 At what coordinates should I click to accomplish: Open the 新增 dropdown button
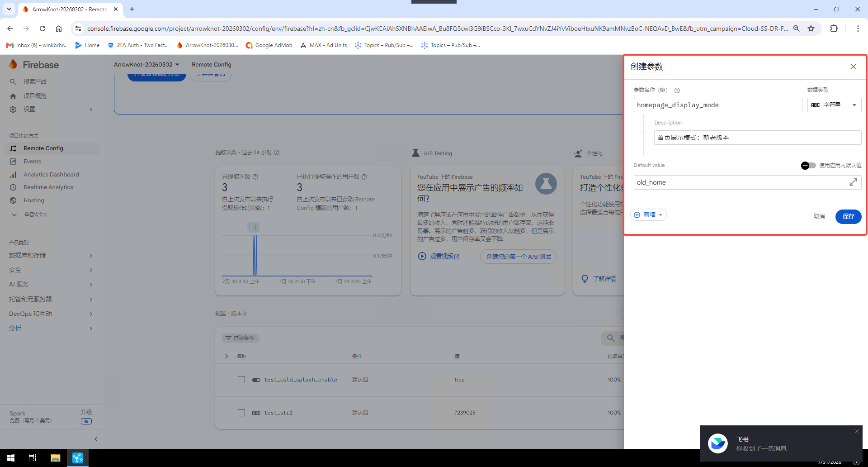coord(649,215)
